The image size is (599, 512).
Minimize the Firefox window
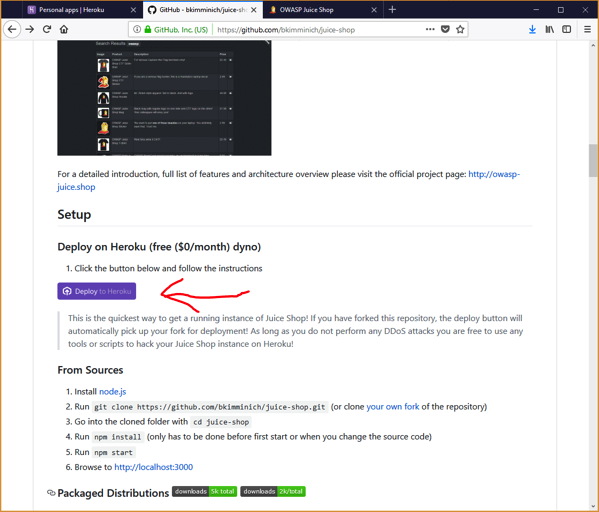[536, 10]
